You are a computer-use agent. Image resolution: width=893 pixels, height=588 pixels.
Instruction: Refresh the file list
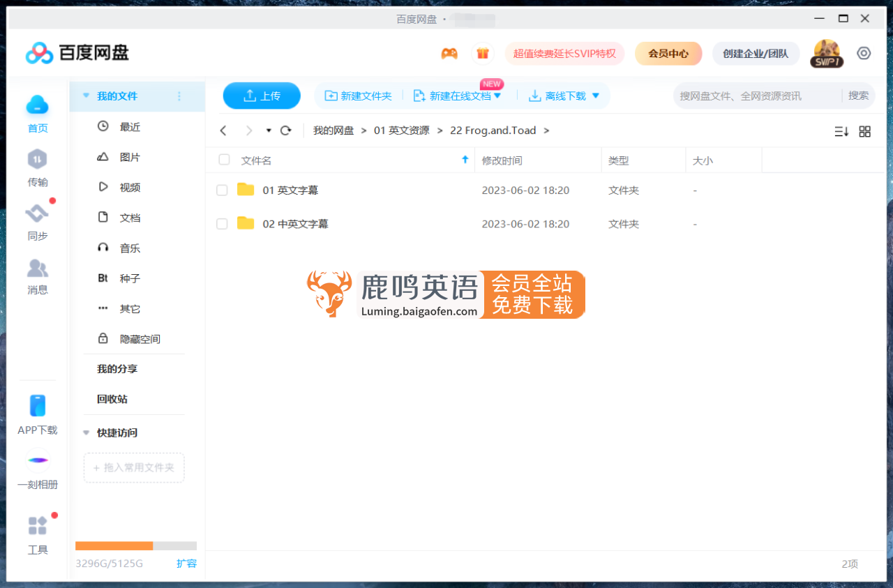[x=285, y=130]
